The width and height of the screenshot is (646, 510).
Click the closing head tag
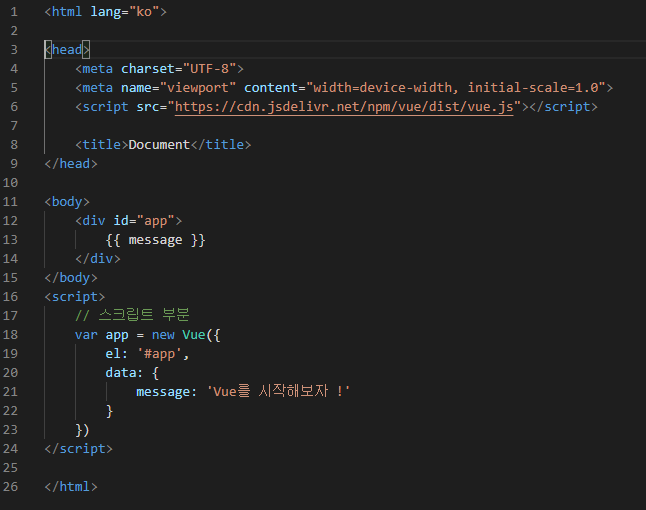[71, 164]
